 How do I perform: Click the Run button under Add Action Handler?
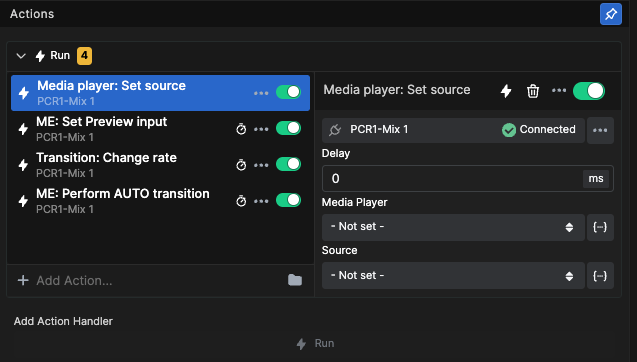click(x=315, y=344)
